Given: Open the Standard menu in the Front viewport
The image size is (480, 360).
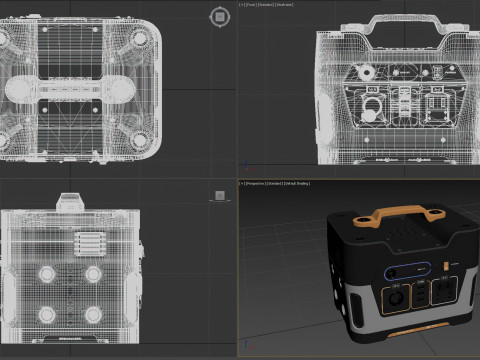Looking at the screenshot, I should coord(266,5).
